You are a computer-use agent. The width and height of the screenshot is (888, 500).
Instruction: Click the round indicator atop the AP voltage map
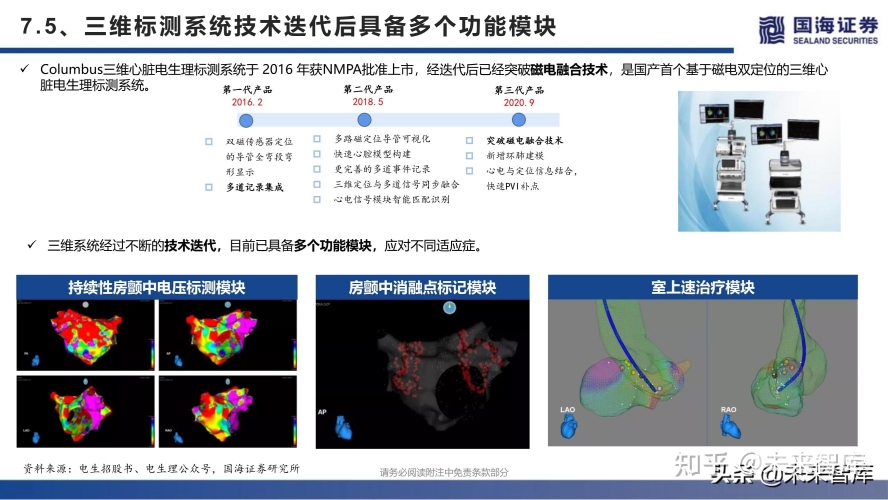tap(228, 305)
